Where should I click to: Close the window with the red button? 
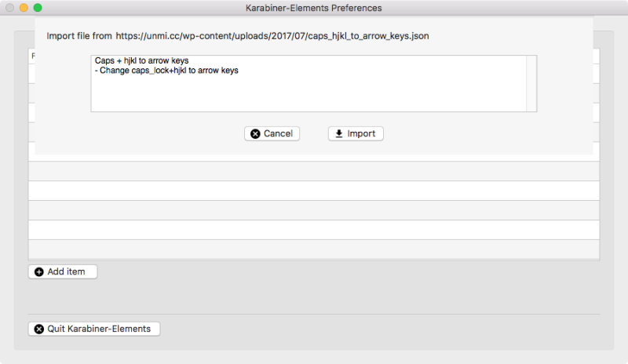tap(10, 8)
